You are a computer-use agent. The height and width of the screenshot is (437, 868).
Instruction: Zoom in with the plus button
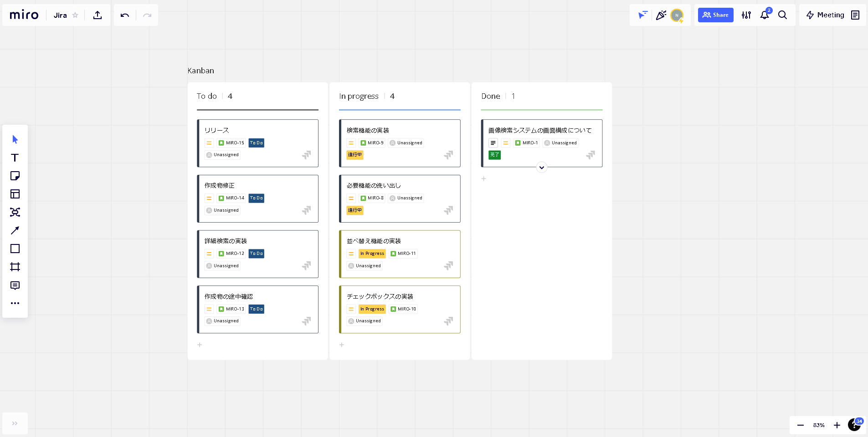[837, 425]
